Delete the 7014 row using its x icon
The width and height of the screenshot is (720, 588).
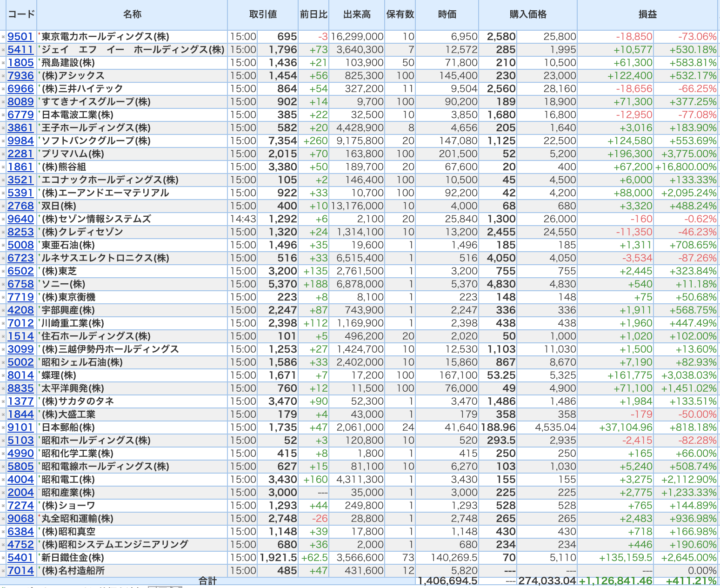tap(3, 571)
